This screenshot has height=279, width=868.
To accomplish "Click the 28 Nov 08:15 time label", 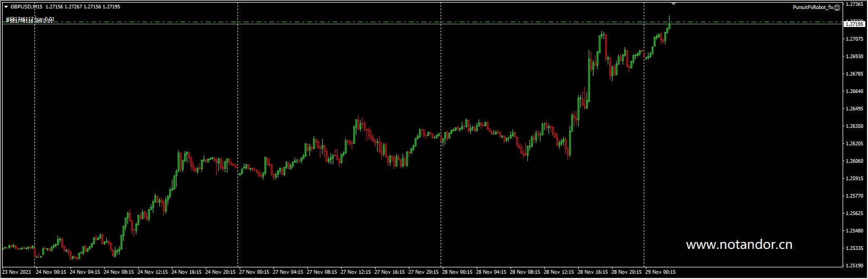I will (525, 273).
